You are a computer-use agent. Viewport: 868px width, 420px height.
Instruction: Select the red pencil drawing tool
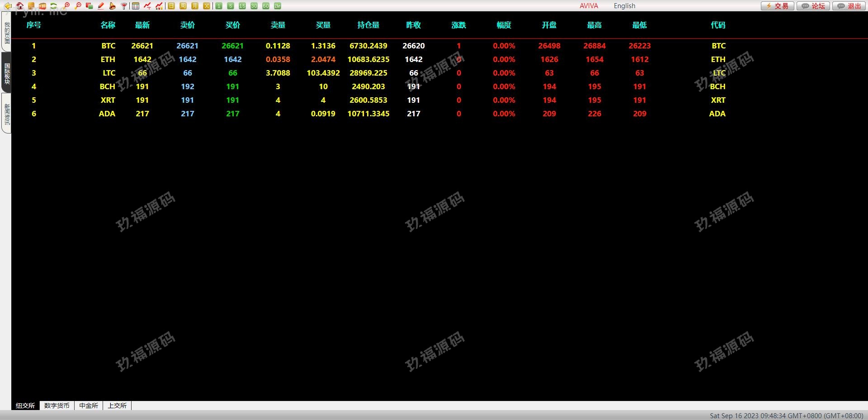tap(101, 6)
